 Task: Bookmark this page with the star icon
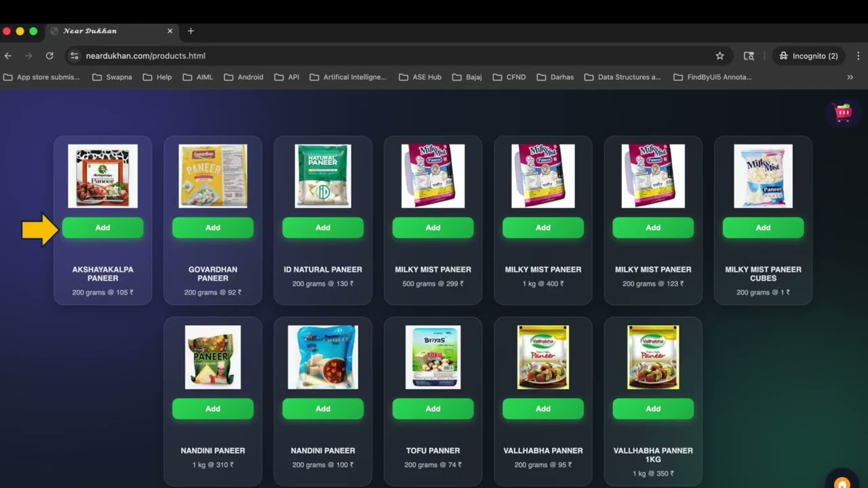pos(719,56)
